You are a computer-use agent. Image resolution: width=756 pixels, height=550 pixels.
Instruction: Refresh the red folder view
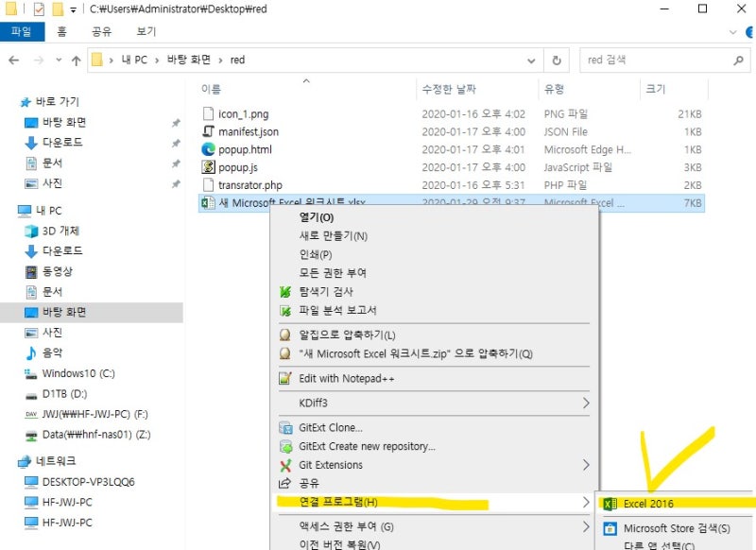pos(557,60)
